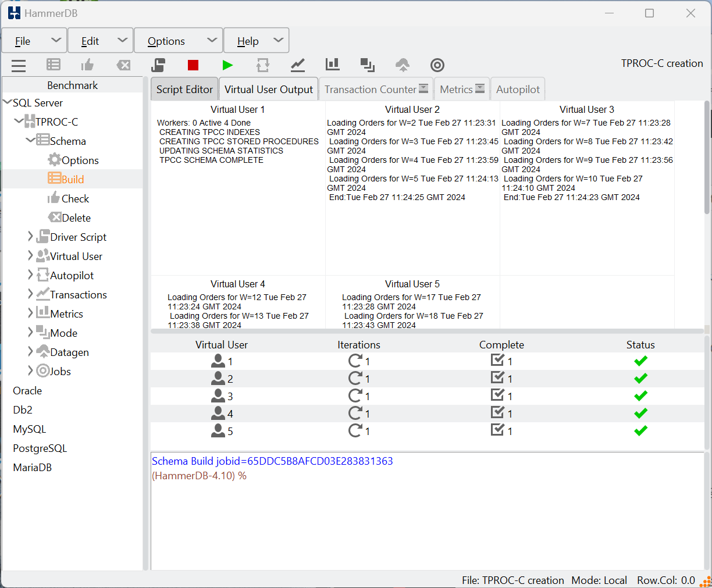
Task: Open the Options menu
Action: click(179, 41)
